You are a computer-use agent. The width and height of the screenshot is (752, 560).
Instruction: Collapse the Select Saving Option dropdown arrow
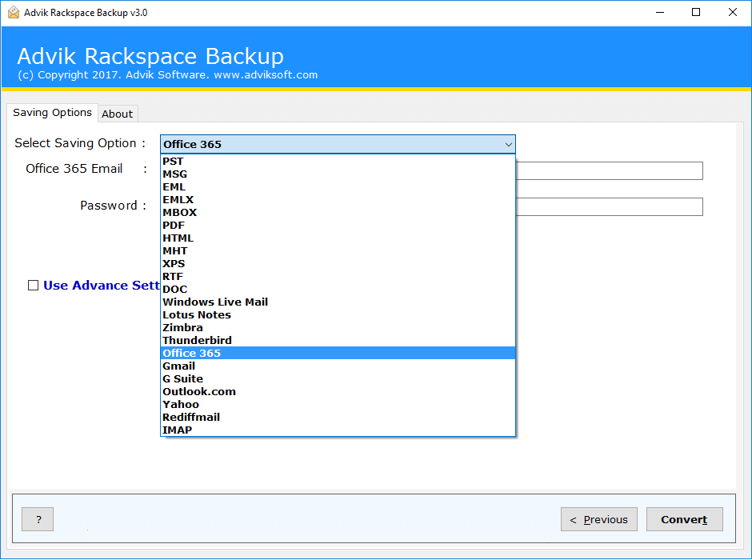click(x=508, y=144)
